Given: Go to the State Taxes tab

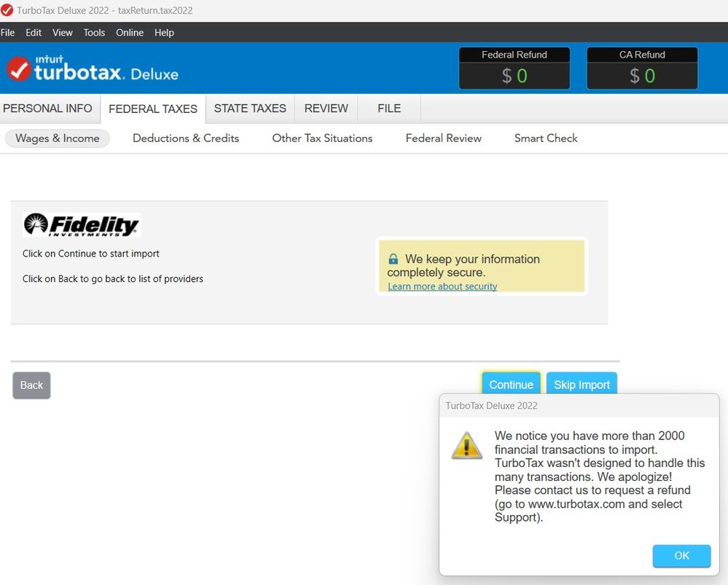Looking at the screenshot, I should [250, 108].
